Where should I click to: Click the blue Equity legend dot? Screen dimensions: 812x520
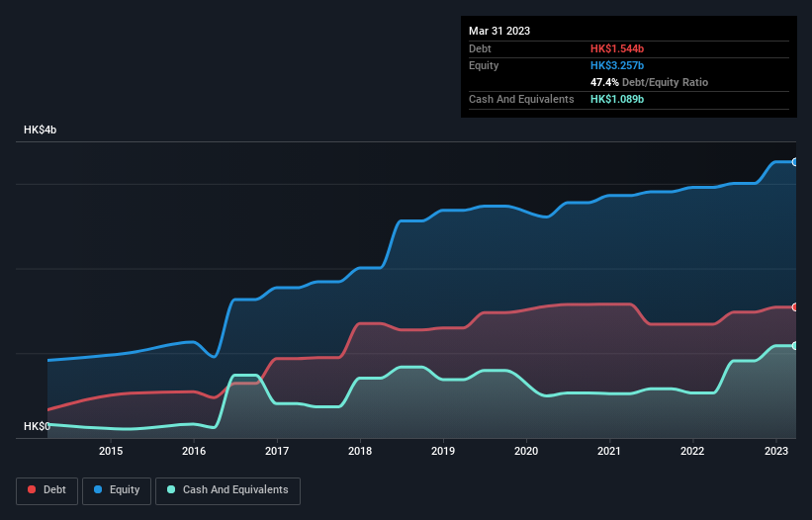coord(98,489)
